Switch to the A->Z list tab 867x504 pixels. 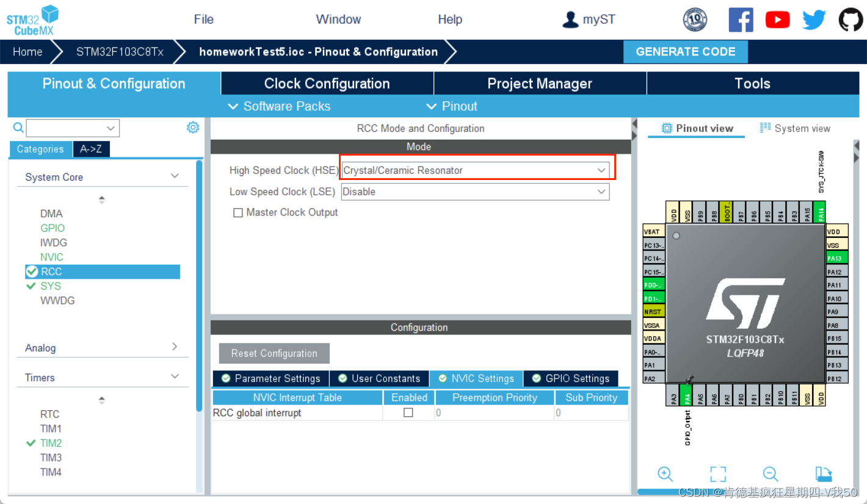coord(91,149)
